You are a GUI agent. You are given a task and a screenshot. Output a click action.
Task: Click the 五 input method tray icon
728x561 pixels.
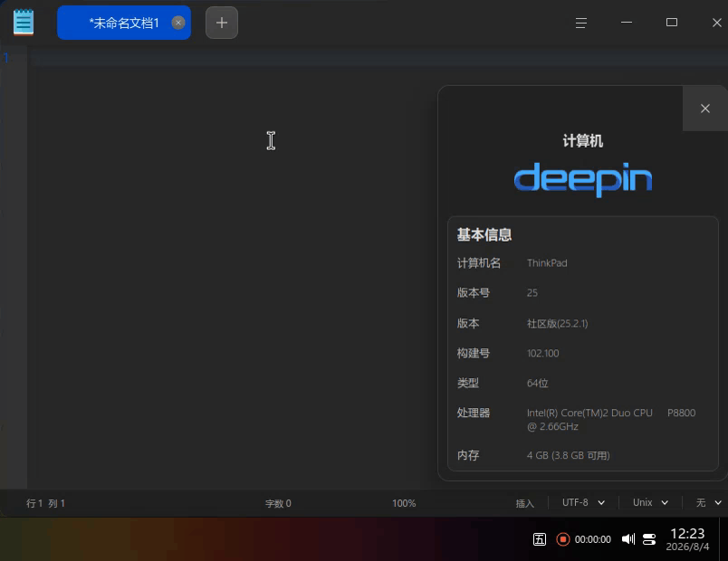[540, 539]
